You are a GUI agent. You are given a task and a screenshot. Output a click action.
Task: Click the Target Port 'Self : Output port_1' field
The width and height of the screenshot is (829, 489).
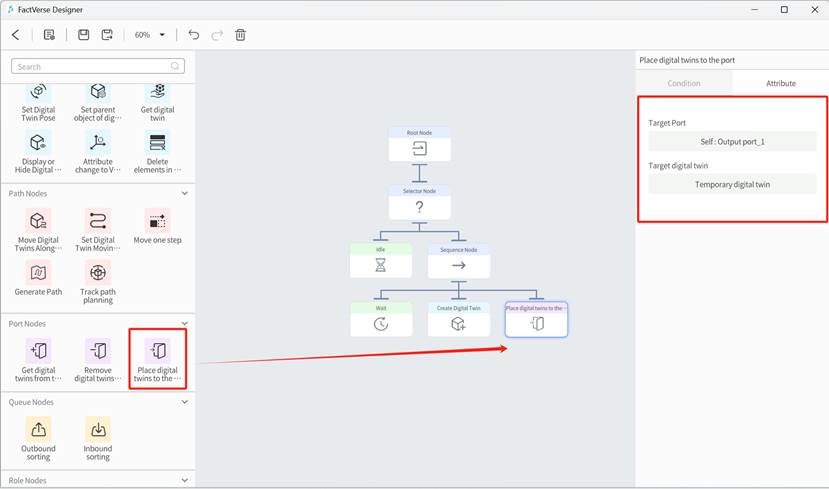point(732,142)
